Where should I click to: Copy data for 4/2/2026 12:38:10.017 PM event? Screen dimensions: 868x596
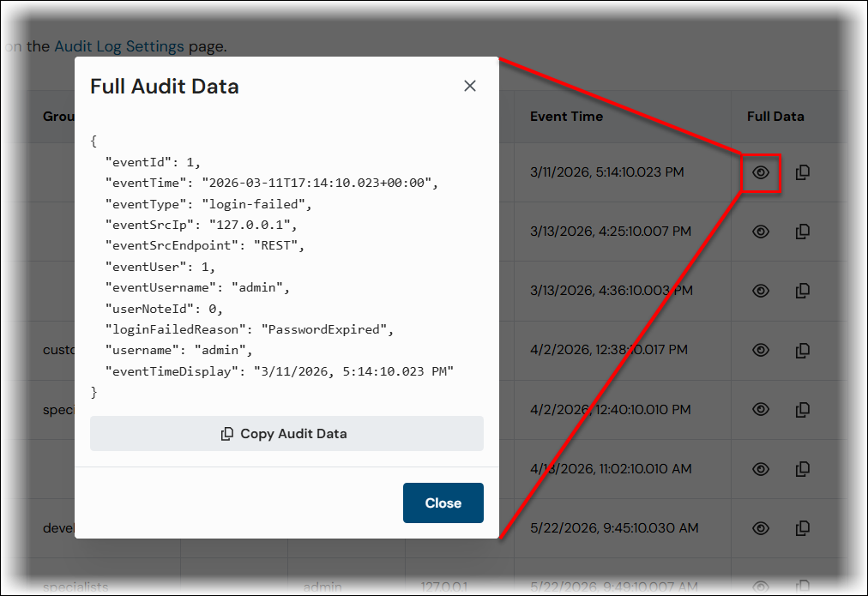coord(803,350)
